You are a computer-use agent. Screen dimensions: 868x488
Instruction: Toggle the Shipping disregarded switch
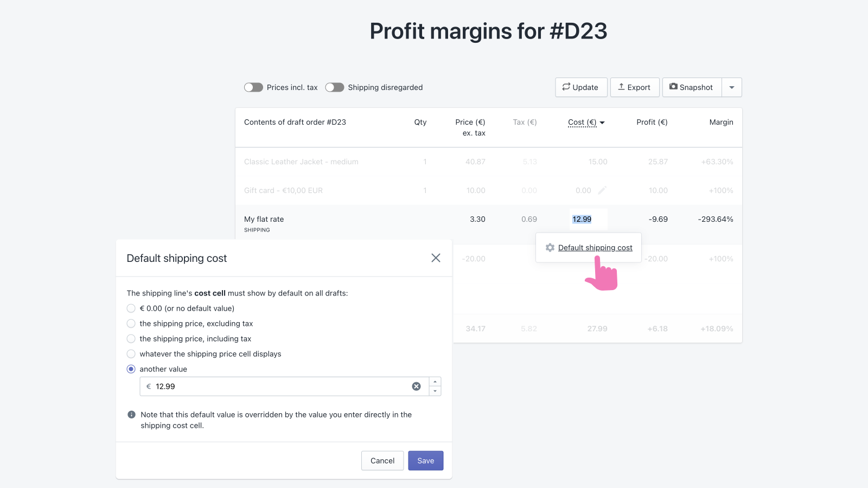(x=335, y=87)
